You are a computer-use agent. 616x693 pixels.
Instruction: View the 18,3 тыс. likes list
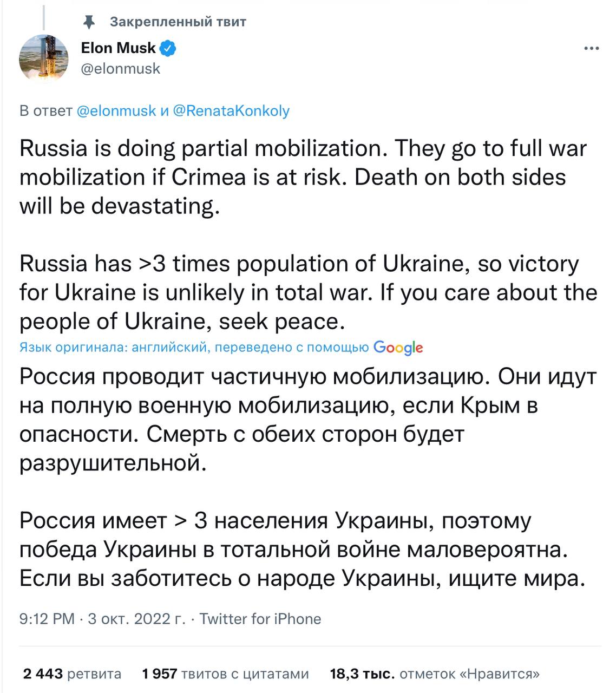pyautogui.click(x=435, y=674)
